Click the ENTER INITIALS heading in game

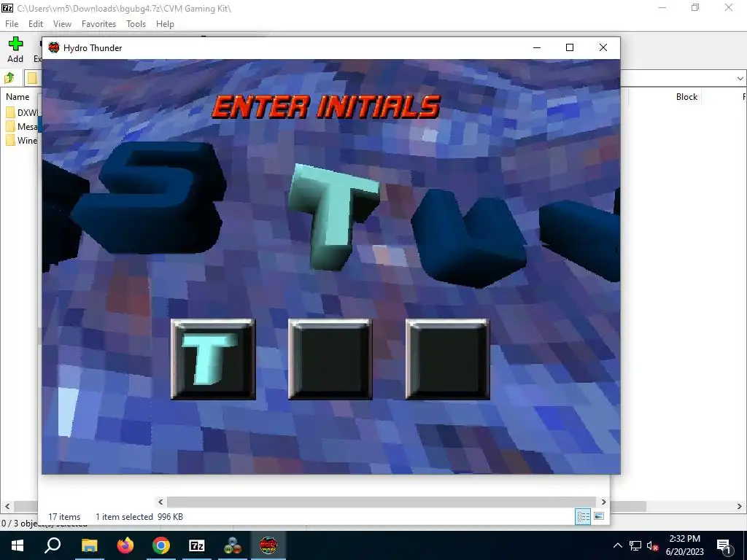tap(326, 106)
